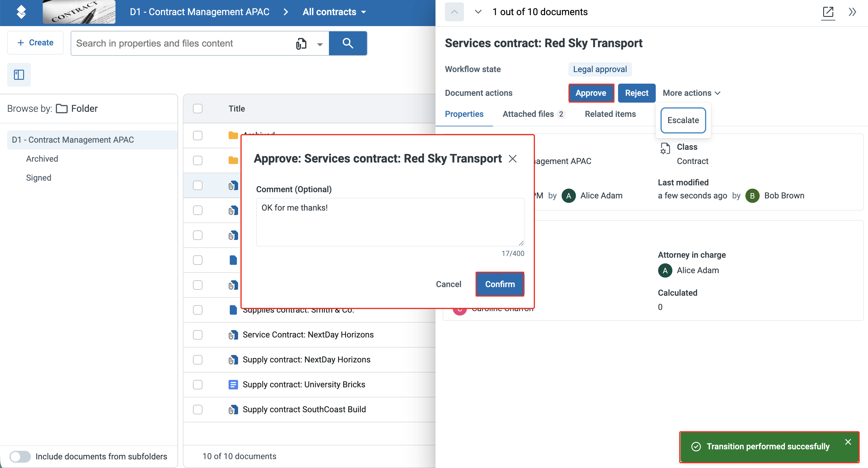The width and height of the screenshot is (868, 468).
Task: Click the D1 - Contract Management APAC breadcrumb
Action: (199, 12)
